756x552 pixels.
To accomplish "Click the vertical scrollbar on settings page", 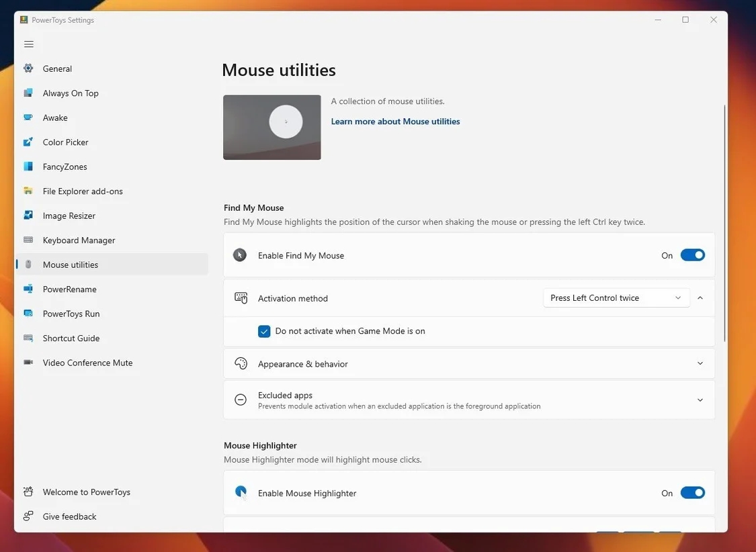I will click(x=724, y=222).
